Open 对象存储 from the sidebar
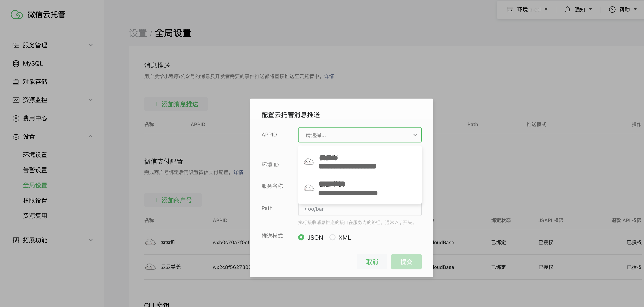Screen dimensions: 644x307 point(16,82)
